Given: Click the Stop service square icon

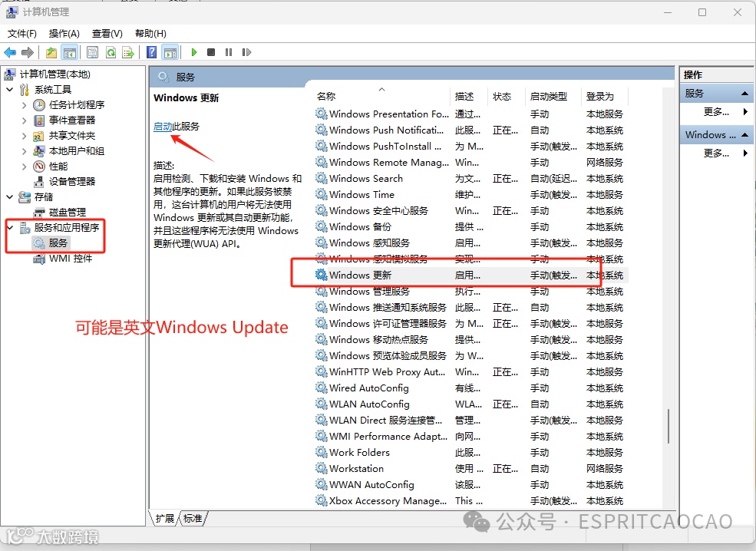Looking at the screenshot, I should coord(211,52).
